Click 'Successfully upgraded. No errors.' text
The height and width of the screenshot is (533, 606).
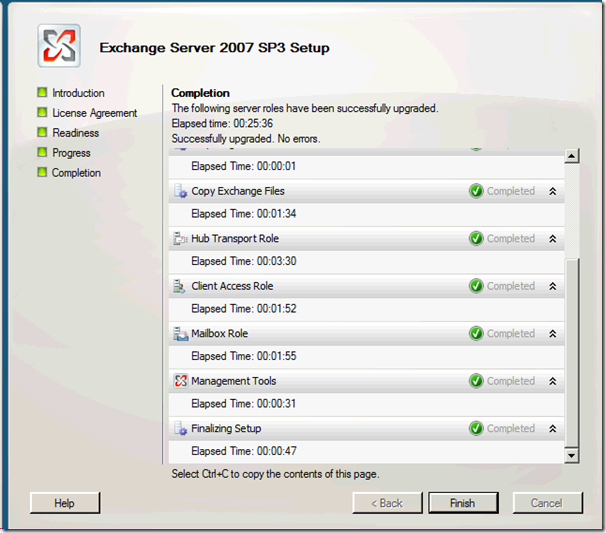[x=246, y=139]
